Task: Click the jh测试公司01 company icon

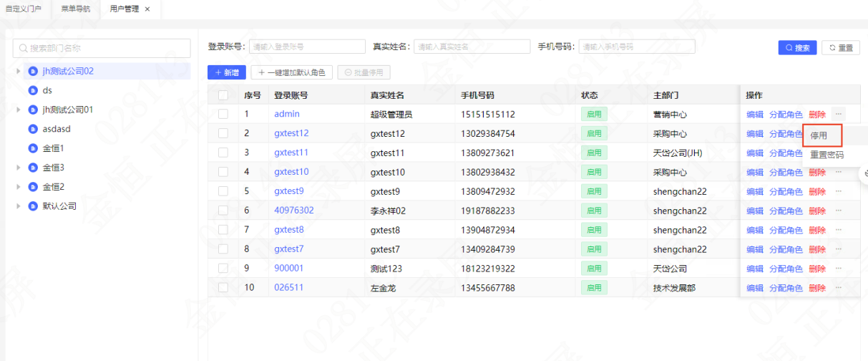Action: point(32,110)
